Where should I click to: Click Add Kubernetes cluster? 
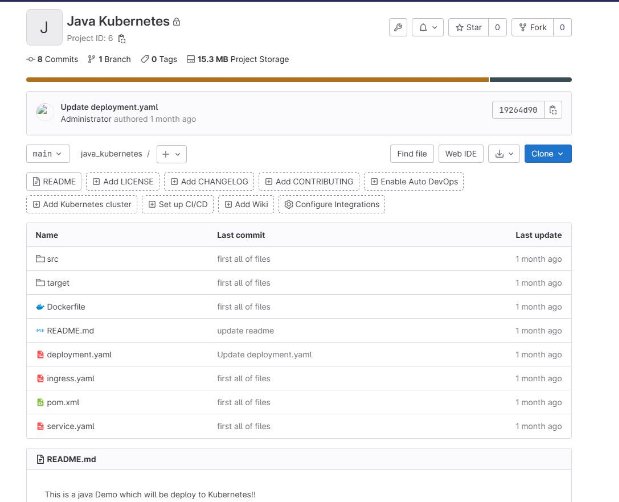pos(82,204)
